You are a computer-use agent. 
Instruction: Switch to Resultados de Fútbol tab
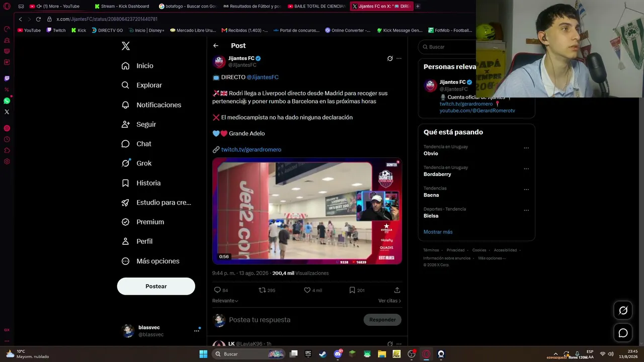(252, 7)
